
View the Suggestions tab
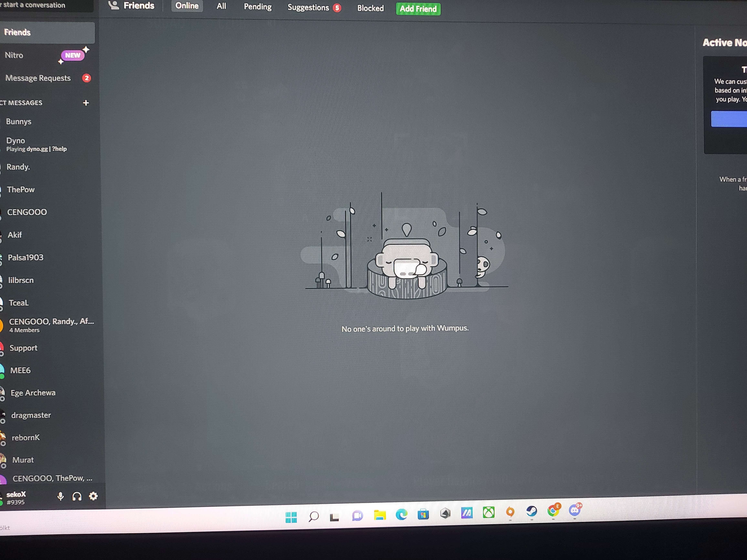coord(308,7)
